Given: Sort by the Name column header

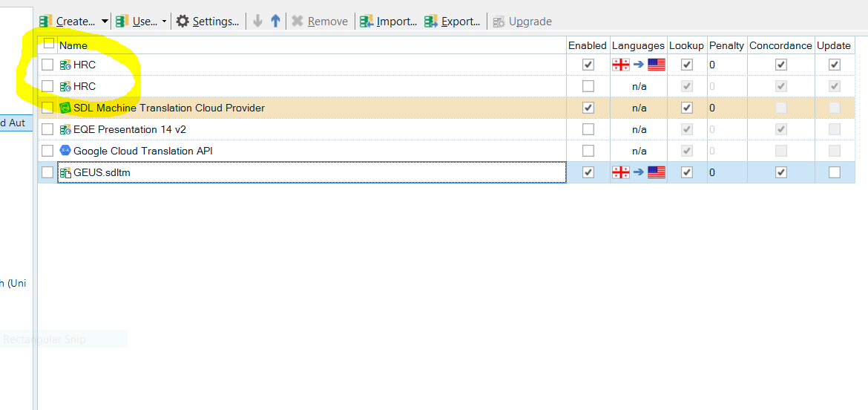Looking at the screenshot, I should [x=312, y=45].
